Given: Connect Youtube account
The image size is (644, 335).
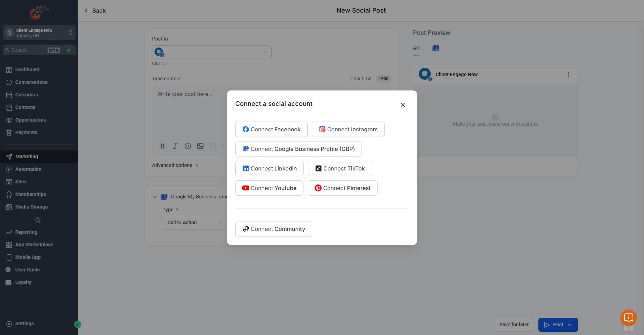Looking at the screenshot, I should coord(269,188).
